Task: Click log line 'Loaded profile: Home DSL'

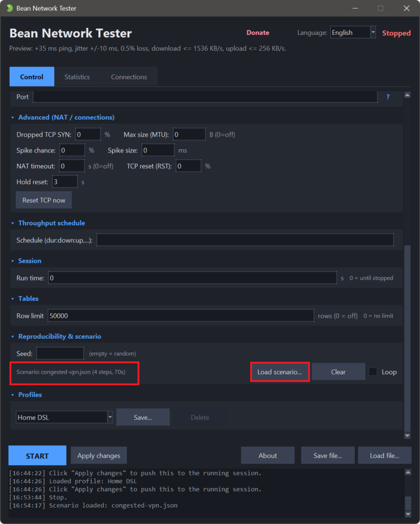Action: (73, 481)
